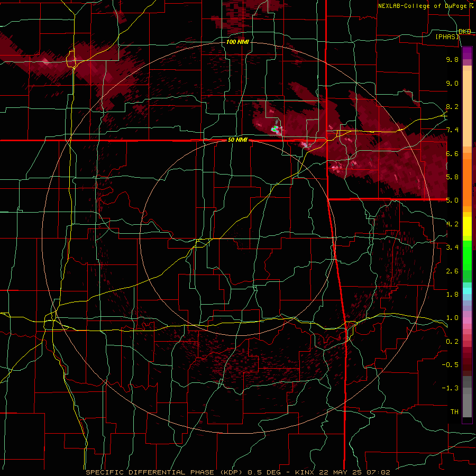Click the 5.0 value on the color scale
The image size is (476, 476).
(x=452, y=200)
